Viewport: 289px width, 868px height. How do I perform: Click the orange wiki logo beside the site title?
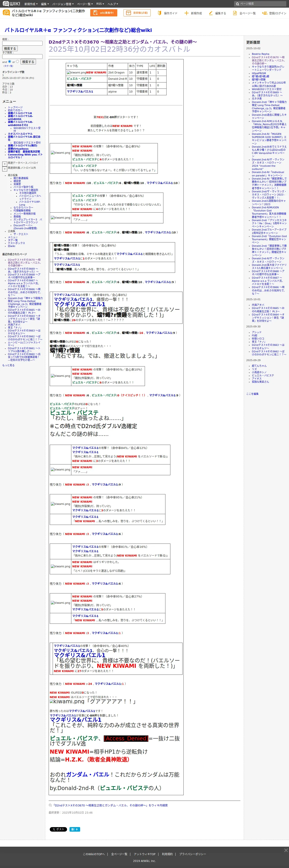(x=6, y=13)
